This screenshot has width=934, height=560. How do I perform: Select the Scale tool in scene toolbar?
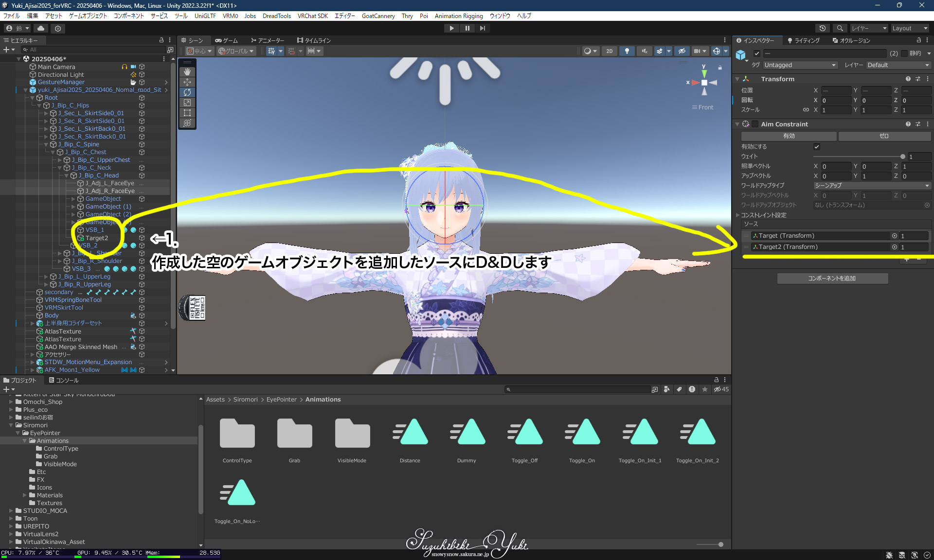[x=187, y=103]
